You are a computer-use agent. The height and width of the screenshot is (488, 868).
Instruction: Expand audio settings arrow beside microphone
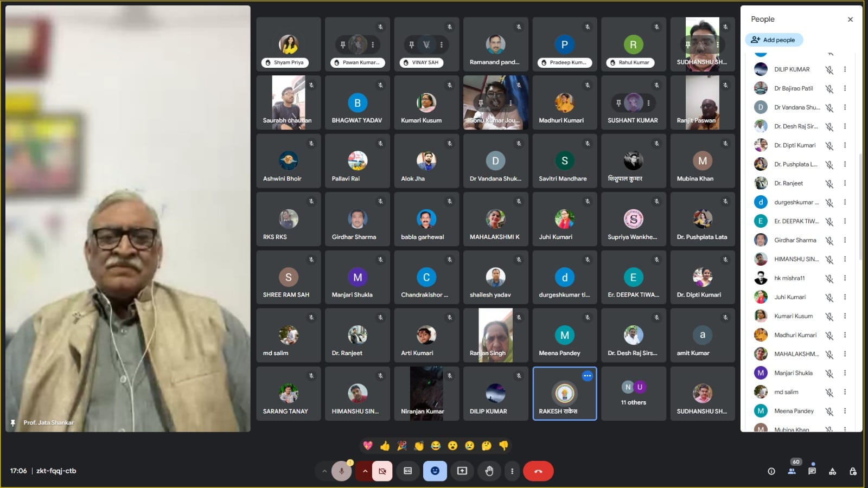324,471
